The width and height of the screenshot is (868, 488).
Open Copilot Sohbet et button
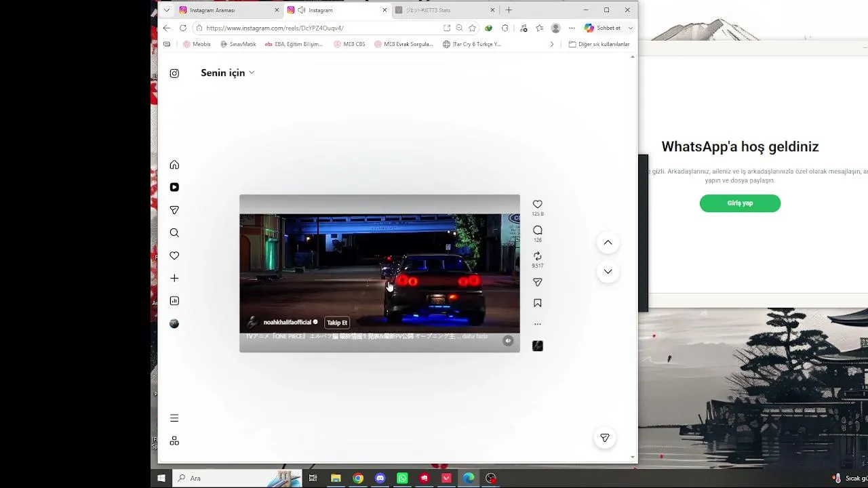tap(604, 28)
